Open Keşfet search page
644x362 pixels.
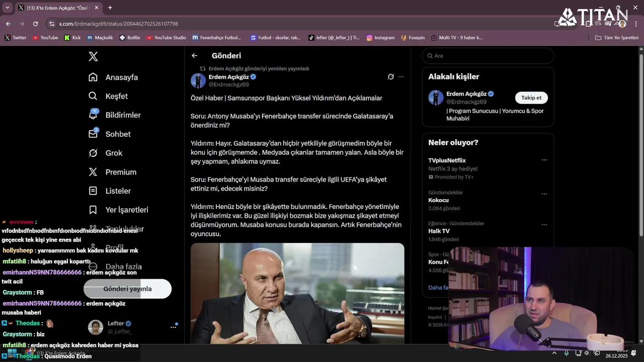pos(108,96)
